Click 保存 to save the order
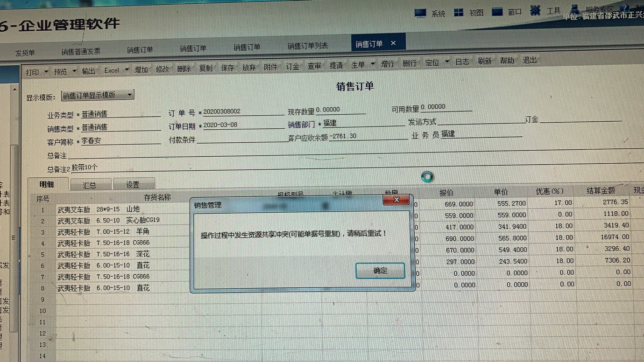Screen dimensions: 644x362 (227, 68)
